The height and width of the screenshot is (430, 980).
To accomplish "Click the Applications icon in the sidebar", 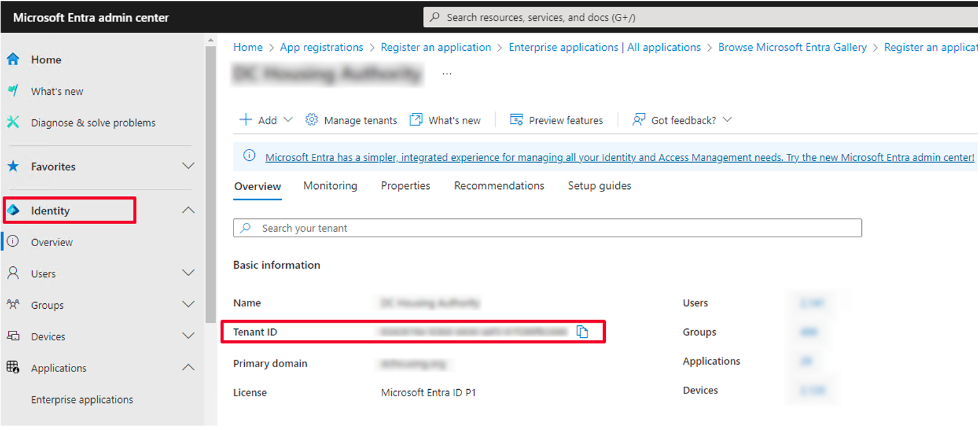I will coord(14,368).
